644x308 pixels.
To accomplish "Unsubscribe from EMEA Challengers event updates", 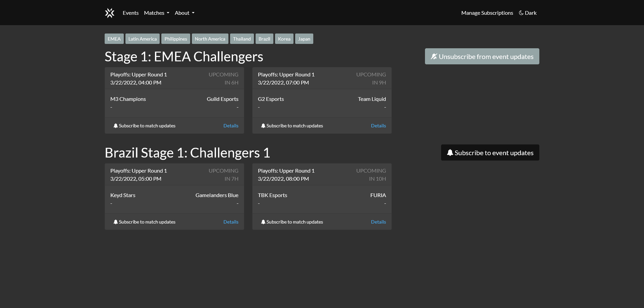I will pos(482,56).
